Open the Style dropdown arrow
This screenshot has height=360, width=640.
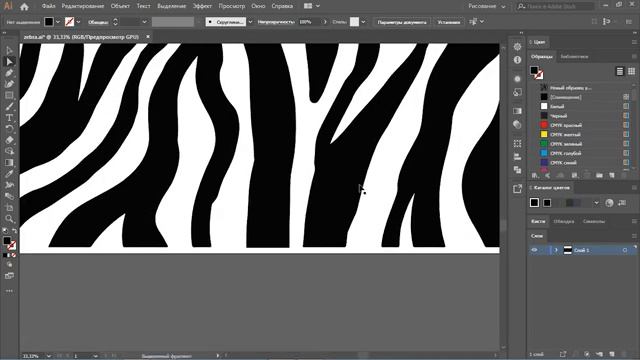point(363,22)
